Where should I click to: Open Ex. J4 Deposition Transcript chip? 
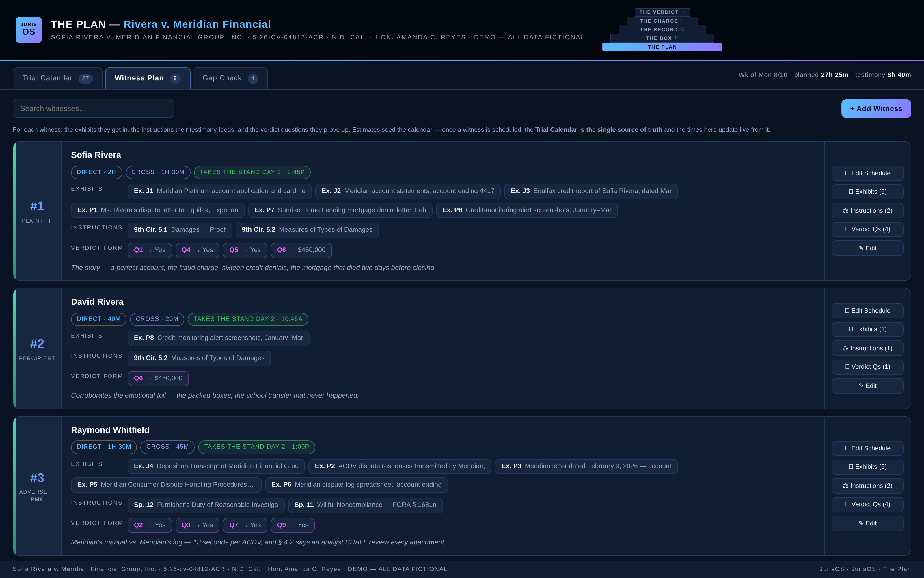[216, 466]
